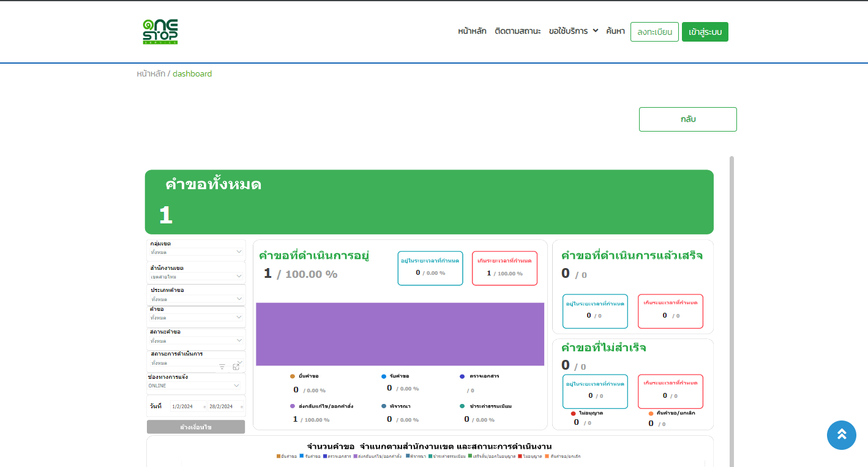Screen dimensions: 868x467
Task: Open the สำนักงานเขต dropdown
Action: point(238,276)
